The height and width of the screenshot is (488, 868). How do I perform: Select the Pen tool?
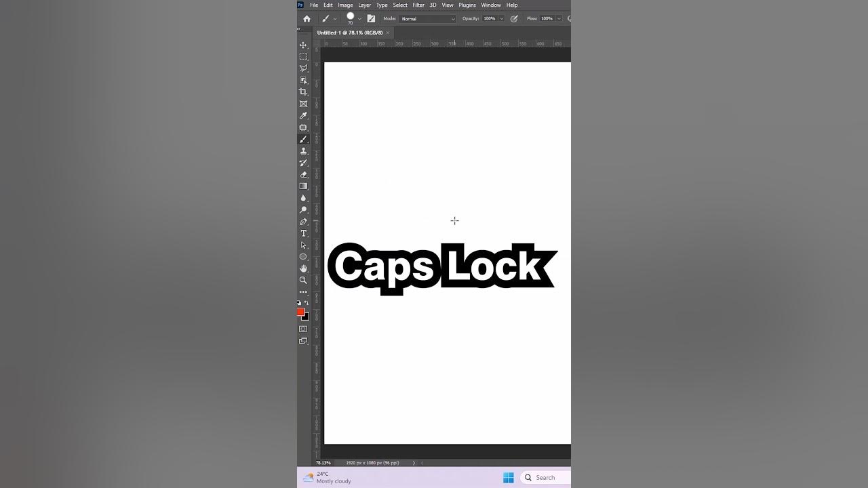pos(303,222)
